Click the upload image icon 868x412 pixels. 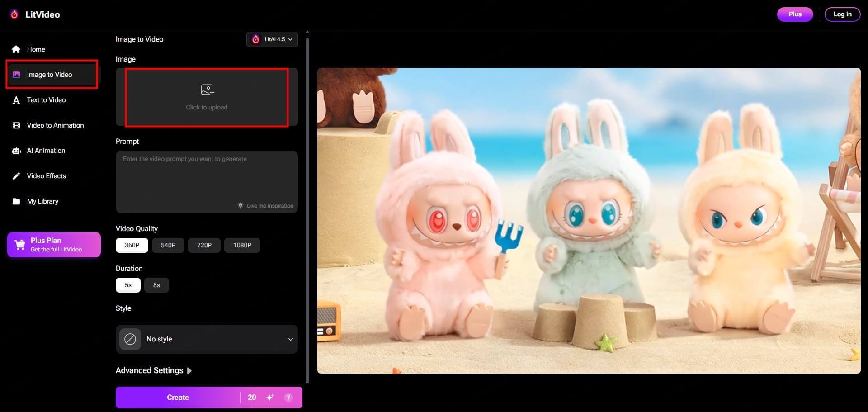point(207,90)
